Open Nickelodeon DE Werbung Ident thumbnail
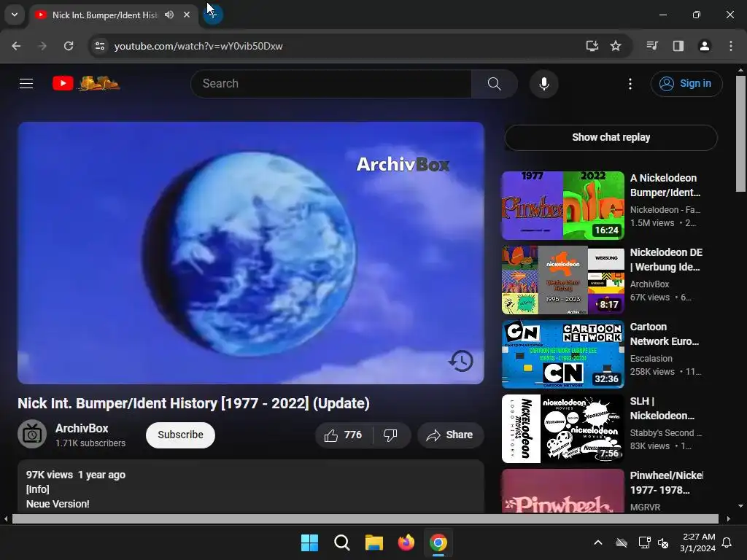747x560 pixels. pyautogui.click(x=562, y=279)
